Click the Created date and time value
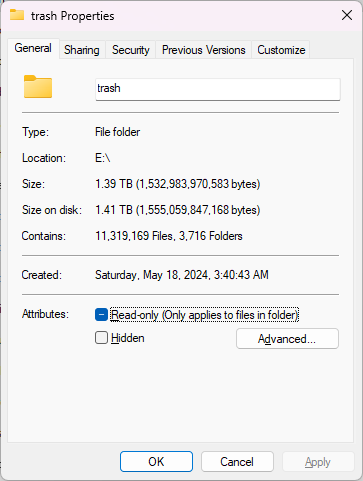This screenshot has width=363, height=481. point(182,275)
